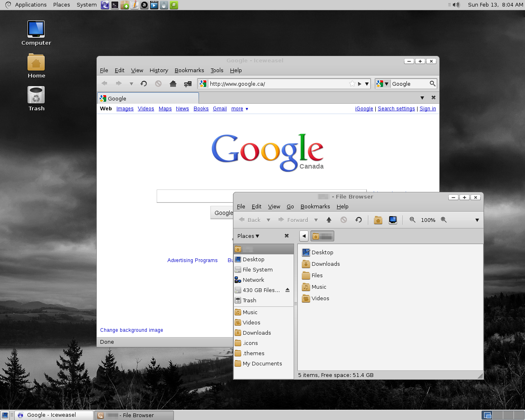Click Iceweasel back arrow button
The width and height of the screenshot is (525, 420).
[x=105, y=84]
